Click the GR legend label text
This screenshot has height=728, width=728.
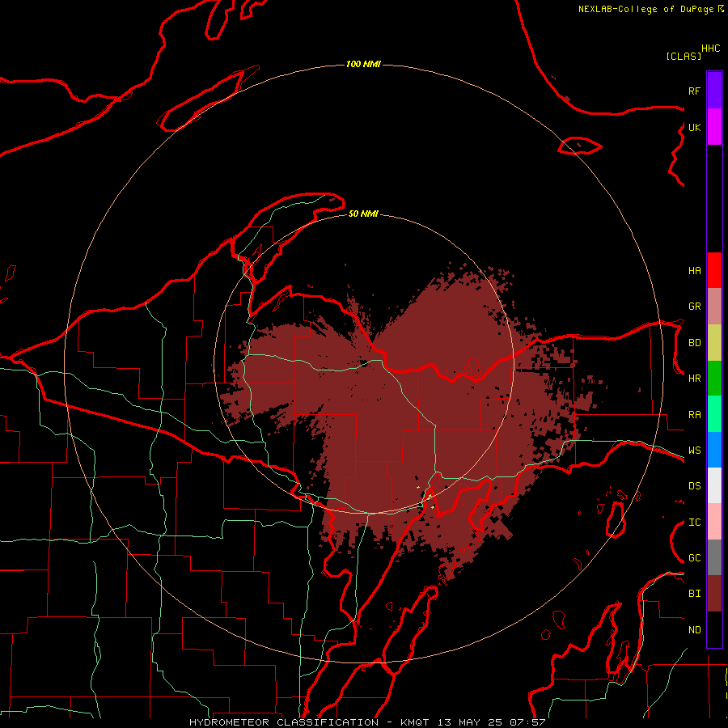[x=694, y=307]
